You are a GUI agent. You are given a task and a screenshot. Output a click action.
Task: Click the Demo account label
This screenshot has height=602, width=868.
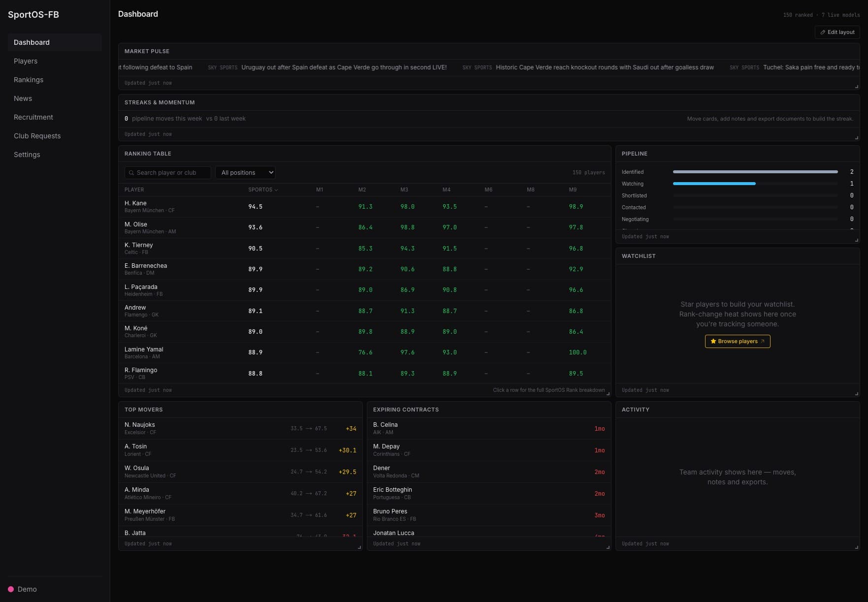coord(27,589)
